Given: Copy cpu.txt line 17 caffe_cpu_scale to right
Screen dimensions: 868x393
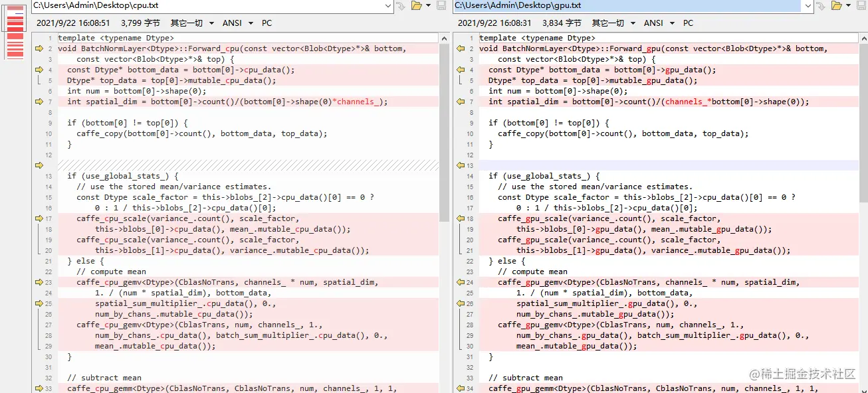Looking at the screenshot, I should pos(38,218).
